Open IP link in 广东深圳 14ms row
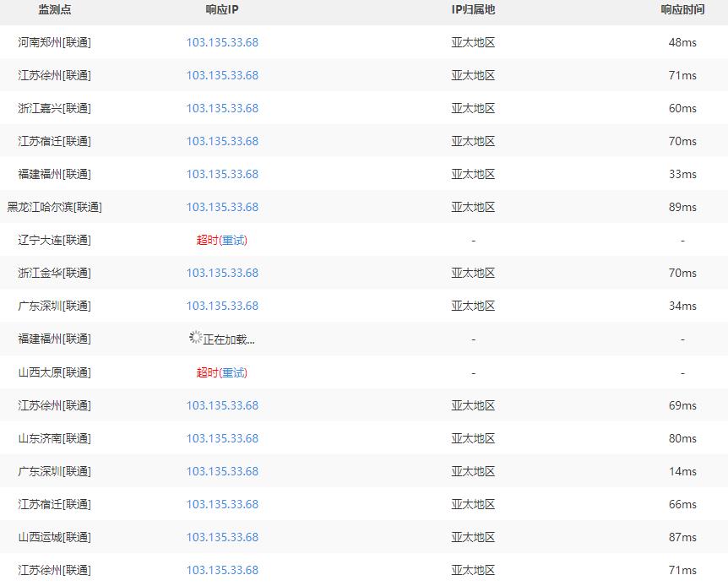The height and width of the screenshot is (586, 728). [x=222, y=471]
